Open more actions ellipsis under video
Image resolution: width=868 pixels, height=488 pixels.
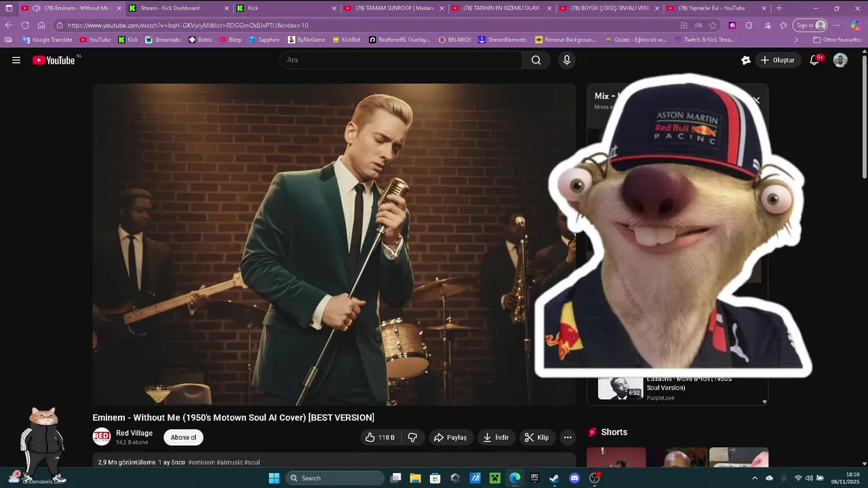[x=568, y=438]
